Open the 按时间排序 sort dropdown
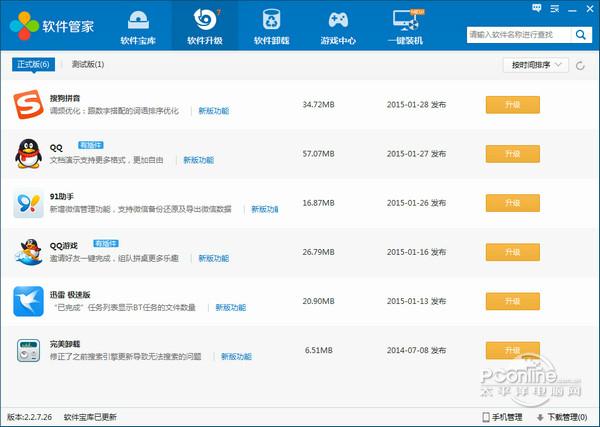The height and width of the screenshot is (427, 600). coord(536,65)
